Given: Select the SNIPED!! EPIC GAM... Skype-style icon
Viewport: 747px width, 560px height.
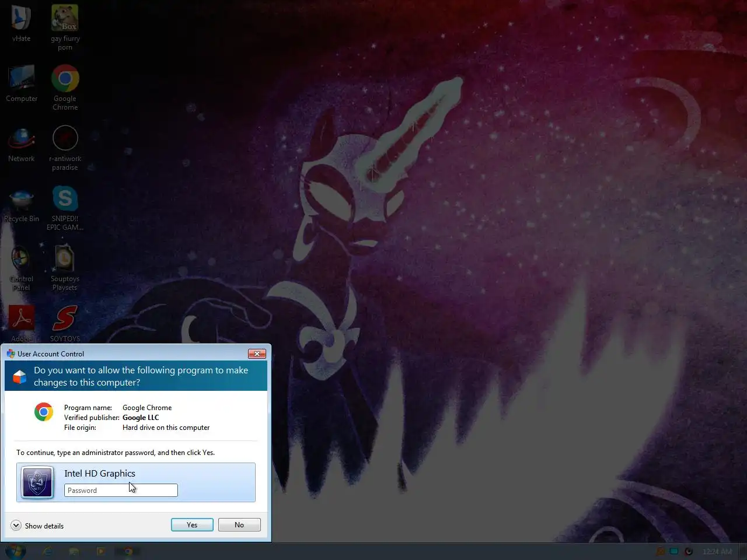Looking at the screenshot, I should click(65, 208).
